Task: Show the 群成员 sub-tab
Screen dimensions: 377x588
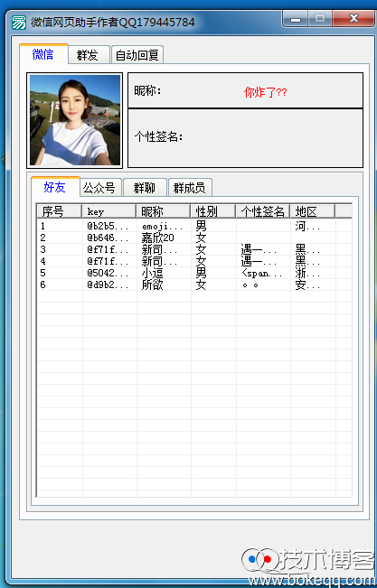Action: coord(190,188)
